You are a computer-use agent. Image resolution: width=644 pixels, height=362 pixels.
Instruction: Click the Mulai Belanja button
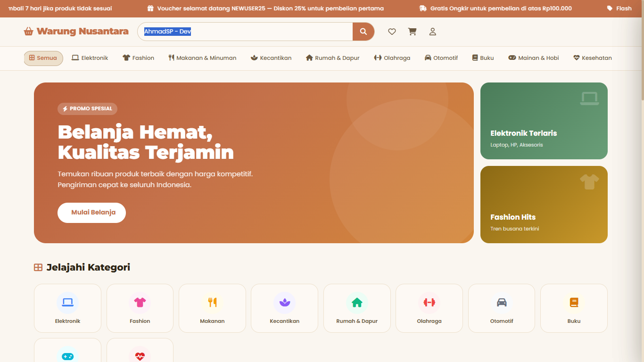(x=91, y=213)
